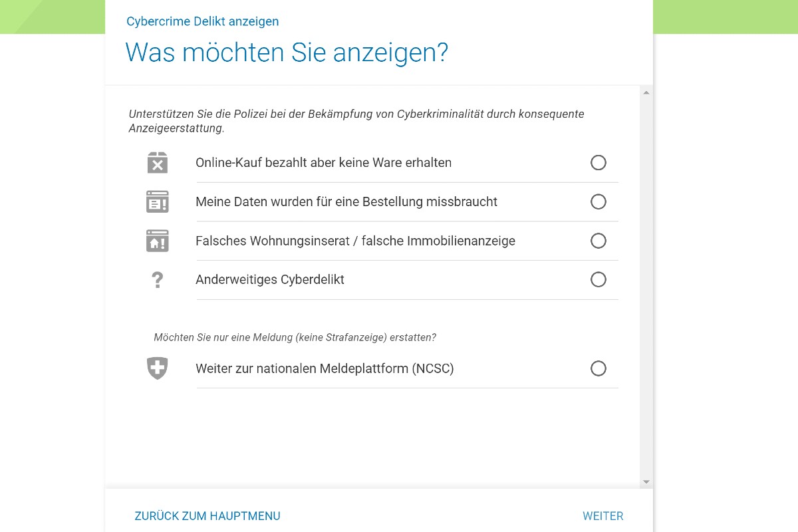Click the grey shield symbol near Meldeplattform
Screen dimensions: 798x532
[157, 368]
